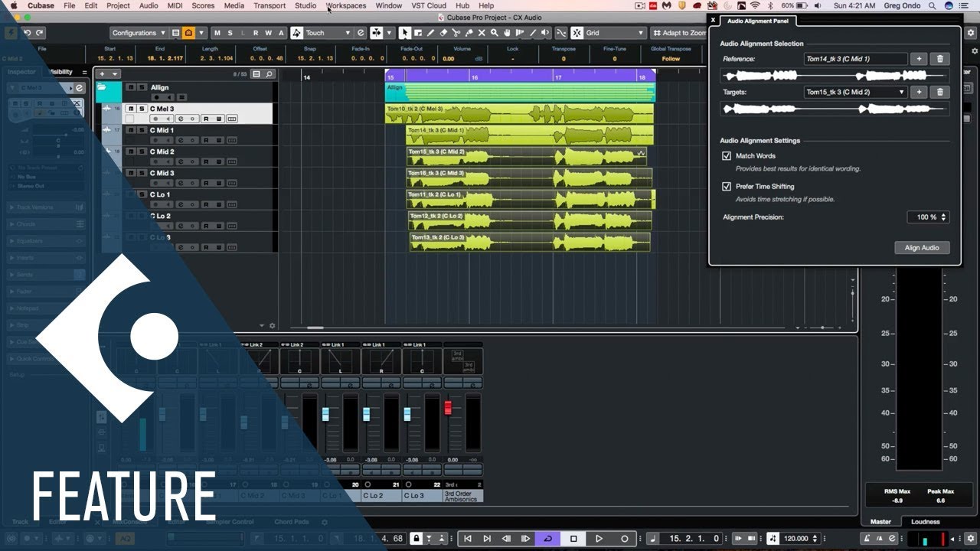Select the Erase tool in toolbar
This screenshot has height=551, width=980.
tap(443, 33)
